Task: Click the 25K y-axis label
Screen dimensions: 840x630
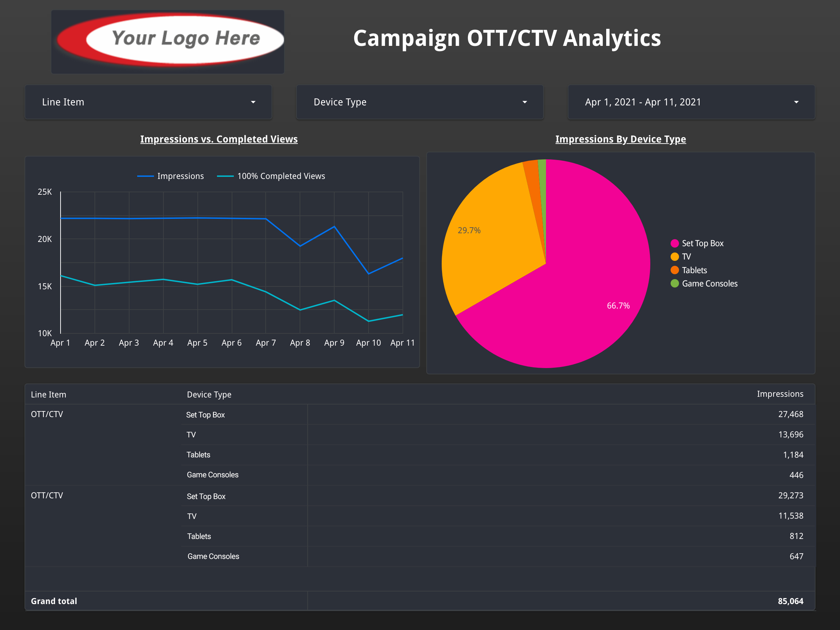Action: click(45, 192)
